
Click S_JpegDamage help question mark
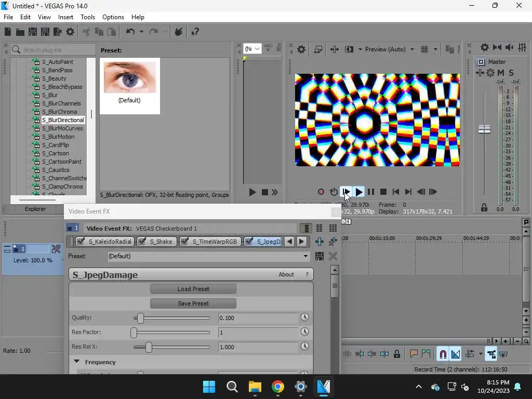[307, 274]
